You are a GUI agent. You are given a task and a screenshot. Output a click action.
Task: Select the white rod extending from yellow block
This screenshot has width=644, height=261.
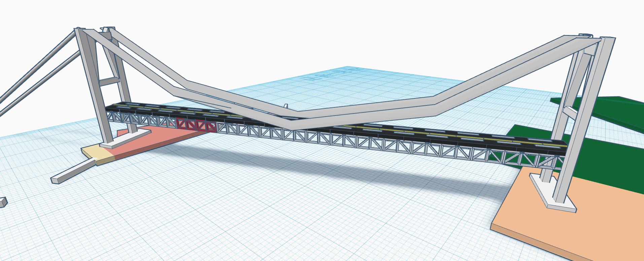(x=73, y=171)
